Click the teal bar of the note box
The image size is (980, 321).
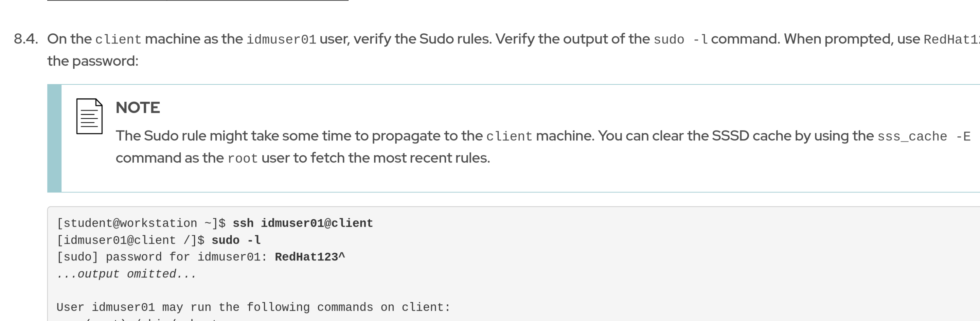(x=54, y=138)
